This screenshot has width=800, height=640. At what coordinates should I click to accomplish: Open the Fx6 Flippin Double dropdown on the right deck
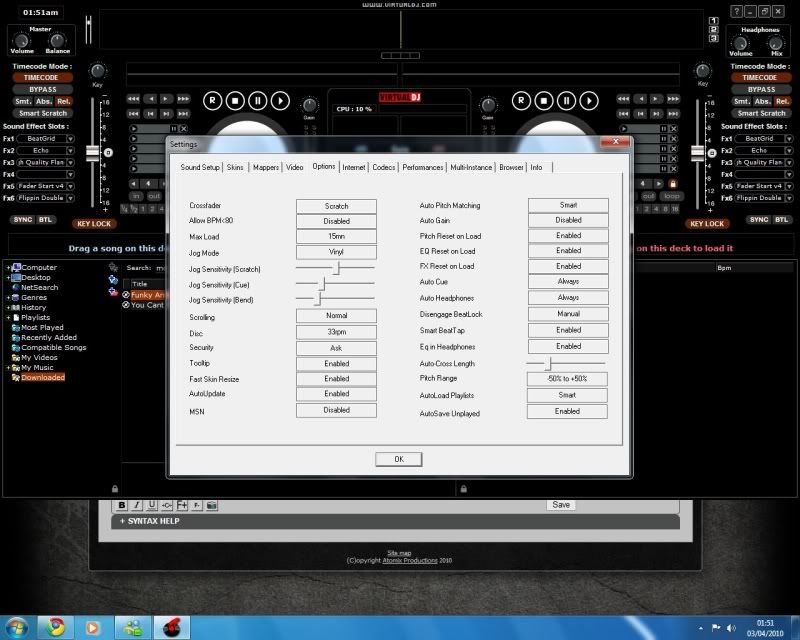point(789,198)
